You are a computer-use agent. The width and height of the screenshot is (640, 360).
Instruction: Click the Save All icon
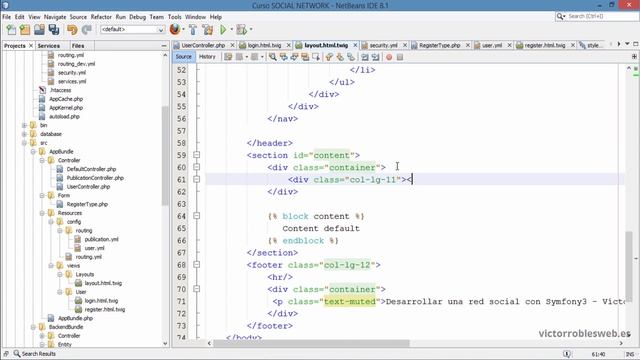(x=54, y=29)
